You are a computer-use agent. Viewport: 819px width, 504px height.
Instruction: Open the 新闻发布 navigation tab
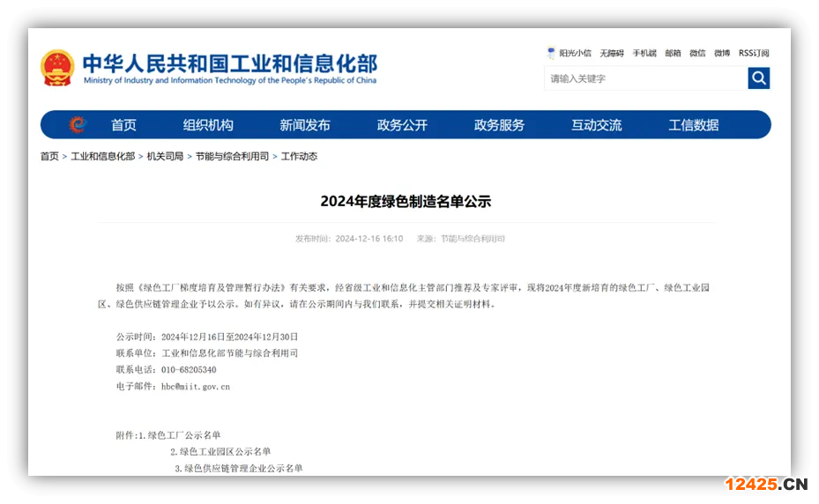[x=304, y=125]
